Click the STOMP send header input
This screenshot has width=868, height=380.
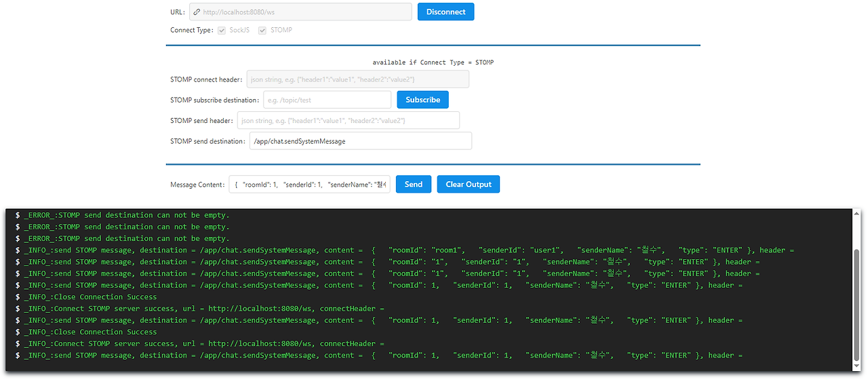(x=349, y=120)
